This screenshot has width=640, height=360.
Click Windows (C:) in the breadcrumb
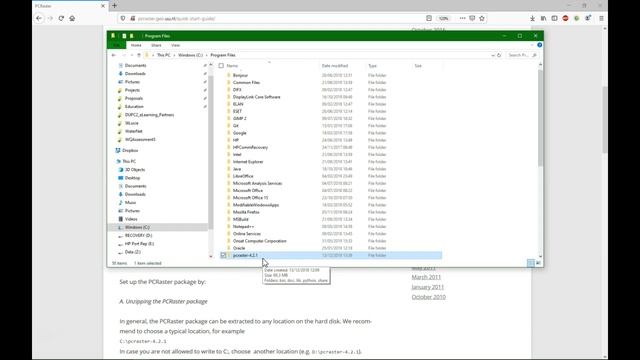tap(190, 55)
